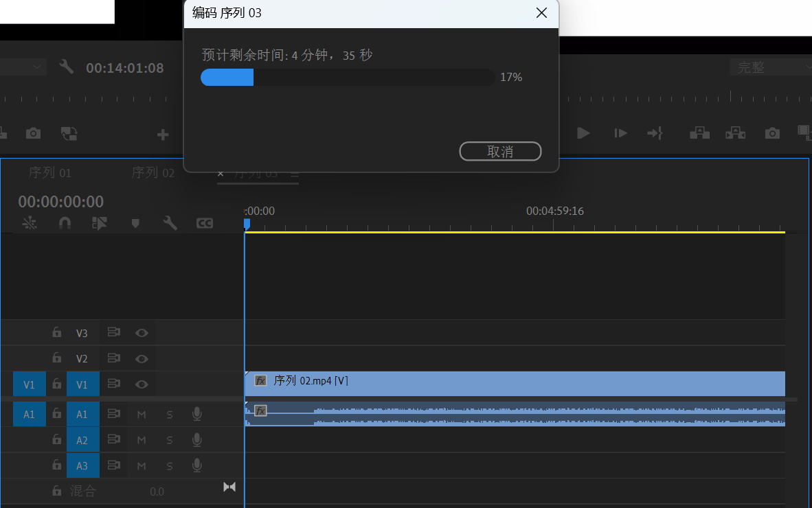Image resolution: width=812 pixels, height=508 pixels.
Task: Select the V3 track target
Action: click(82, 333)
